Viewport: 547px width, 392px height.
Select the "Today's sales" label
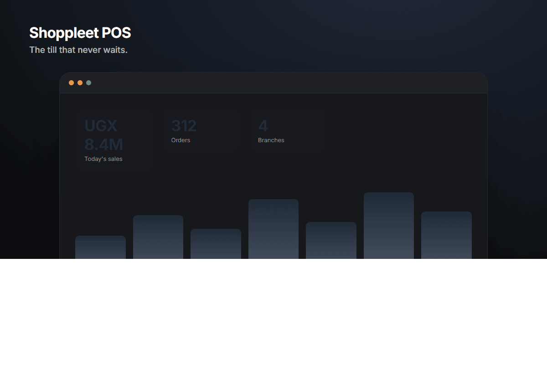(103, 159)
